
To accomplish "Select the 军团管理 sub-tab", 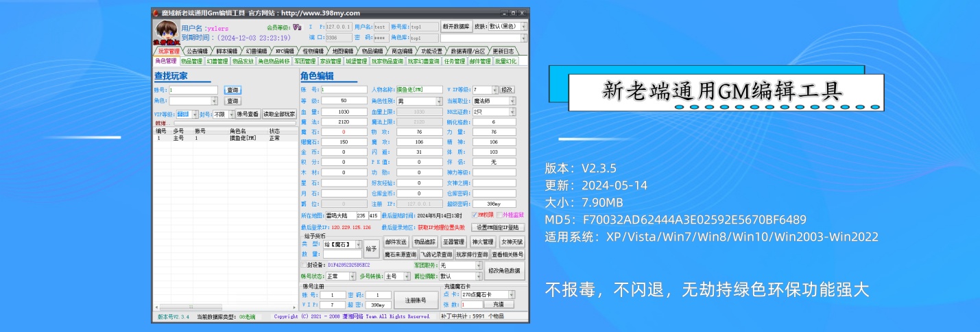I will (305, 61).
